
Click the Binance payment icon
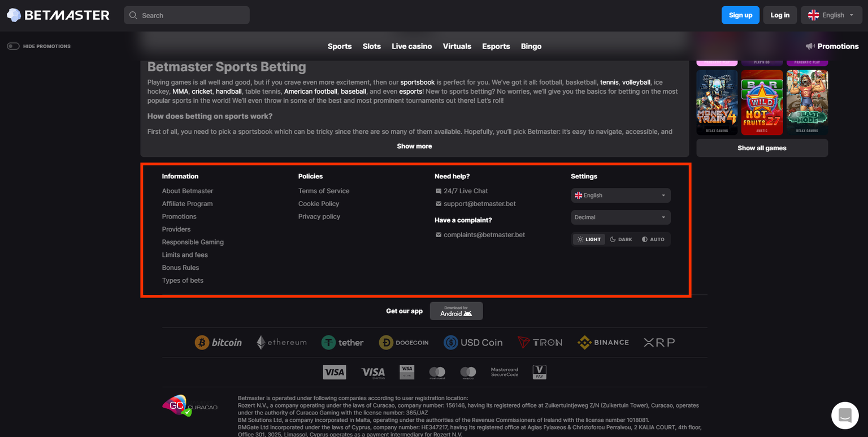click(603, 342)
